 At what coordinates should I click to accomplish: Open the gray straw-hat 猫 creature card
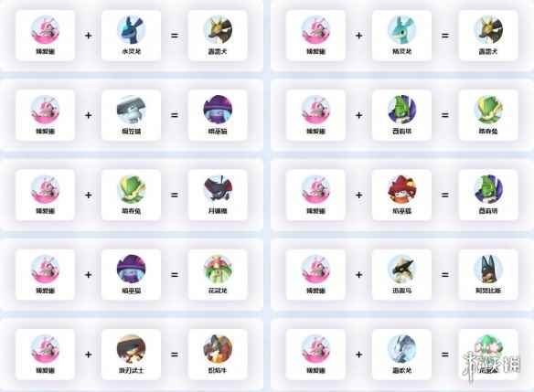pos(131,115)
